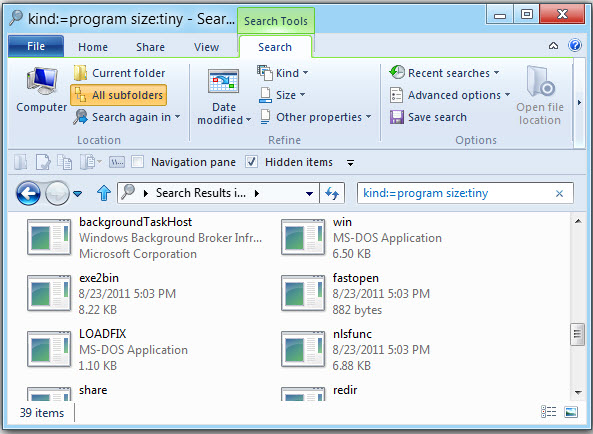Image resolution: width=593 pixels, height=434 pixels.
Task: Open the Recent searches dropdown
Action: pyautogui.click(x=444, y=73)
